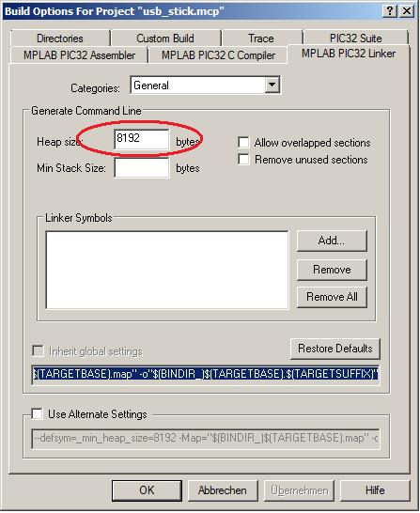The height and width of the screenshot is (513, 420).
Task: Restore Defaults for linker options
Action: pyautogui.click(x=334, y=349)
